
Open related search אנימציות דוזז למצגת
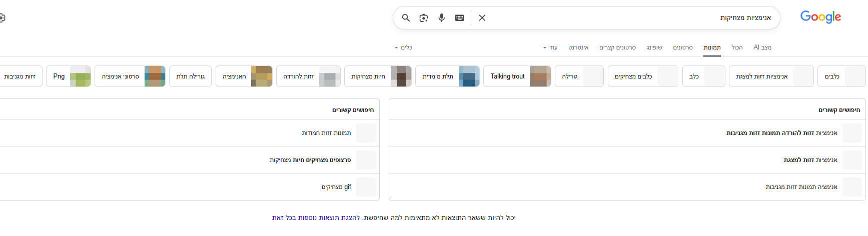810,160
